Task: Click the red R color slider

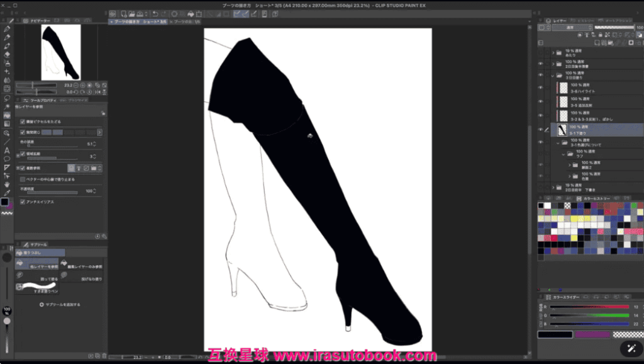Action: [589, 307]
